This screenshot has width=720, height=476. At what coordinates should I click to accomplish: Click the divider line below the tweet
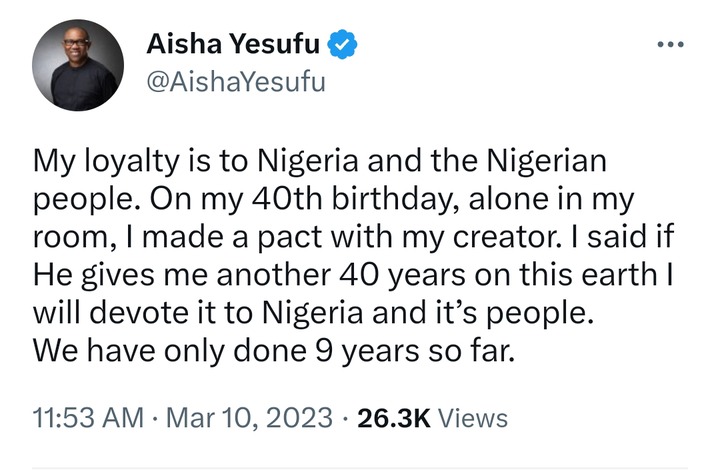(360, 469)
